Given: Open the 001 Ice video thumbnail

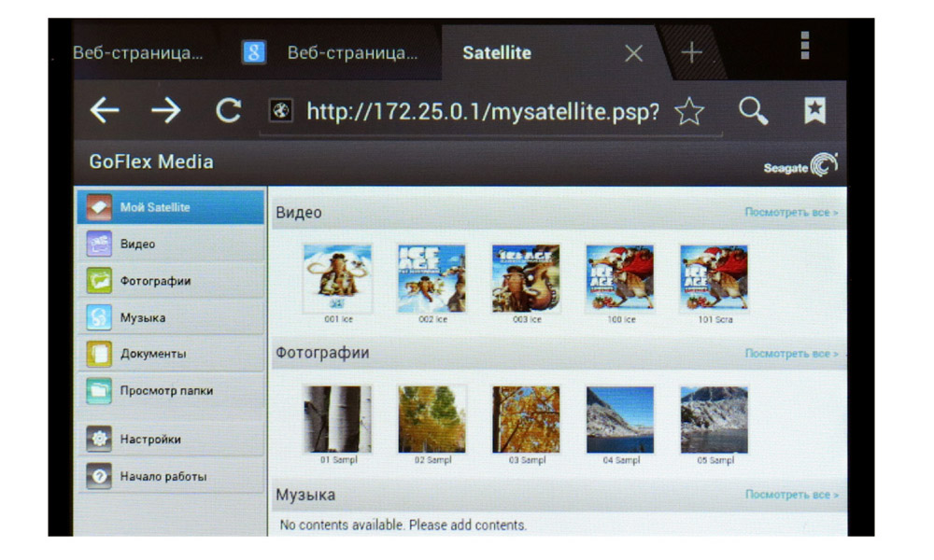Looking at the screenshot, I should 337,278.
